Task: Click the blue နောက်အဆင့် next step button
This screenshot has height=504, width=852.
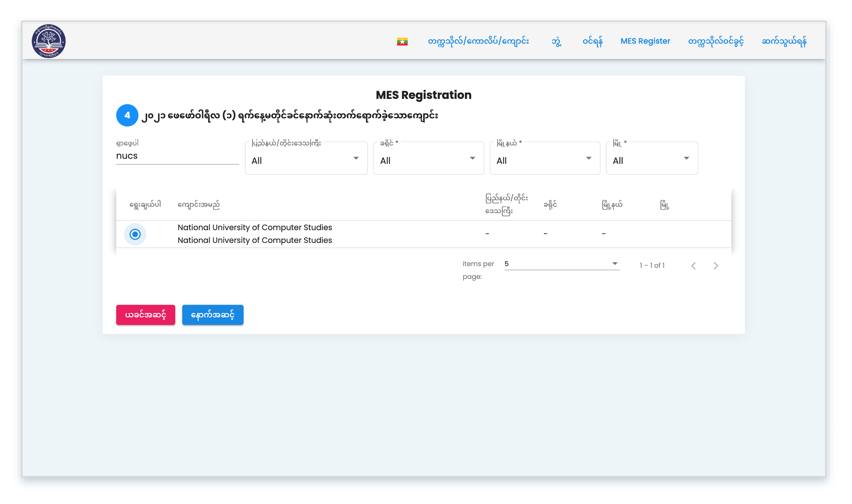Action: (213, 315)
